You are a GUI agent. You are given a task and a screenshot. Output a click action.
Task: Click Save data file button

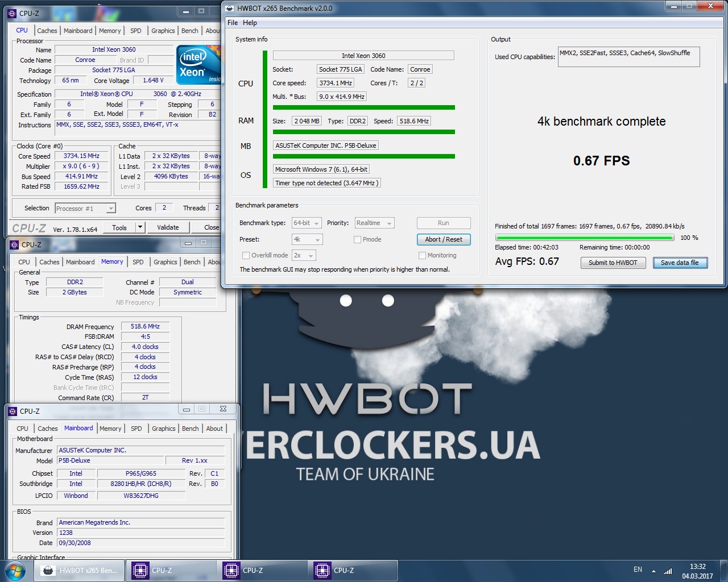[x=680, y=263]
